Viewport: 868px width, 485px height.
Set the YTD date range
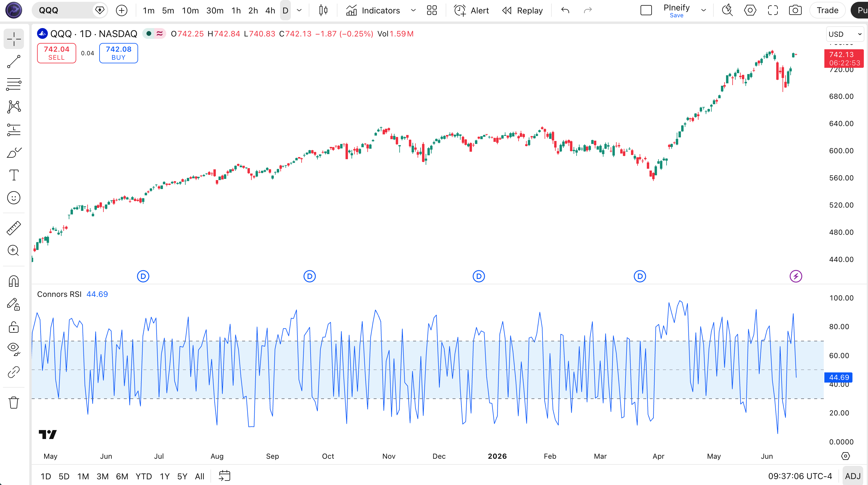click(x=143, y=476)
